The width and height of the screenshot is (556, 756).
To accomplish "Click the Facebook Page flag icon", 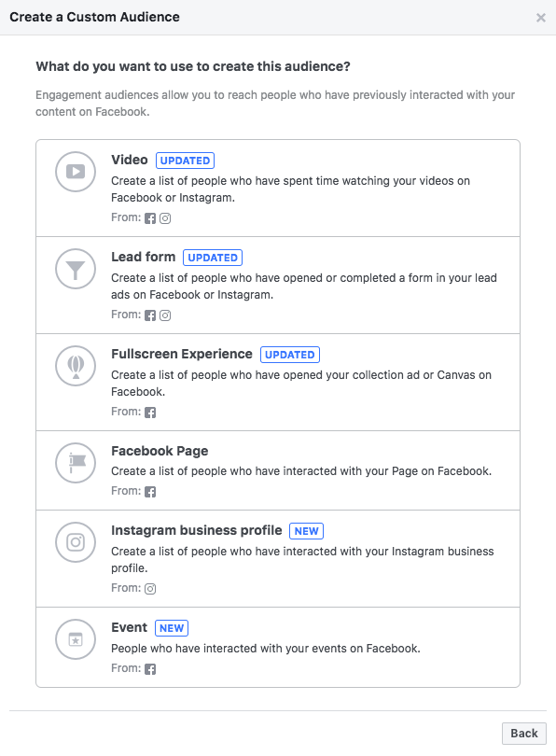I will click(x=76, y=463).
